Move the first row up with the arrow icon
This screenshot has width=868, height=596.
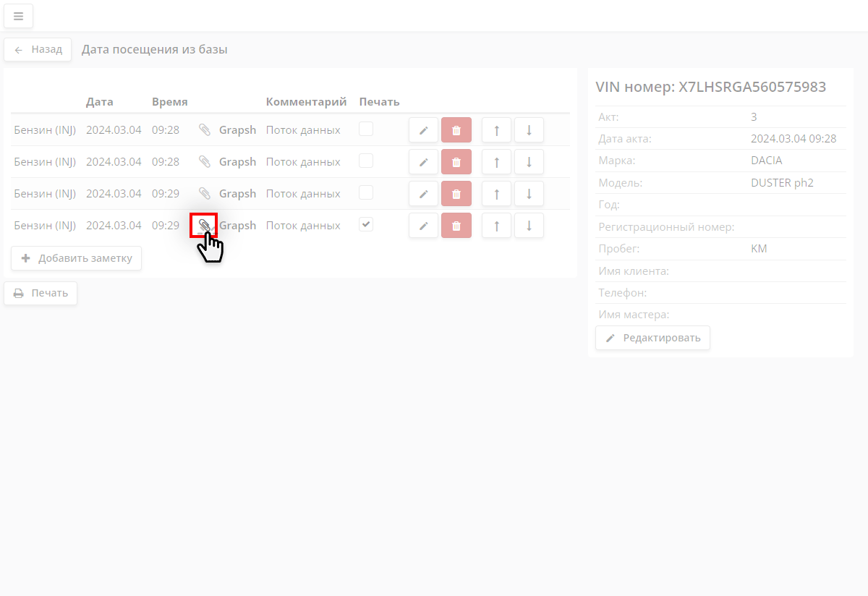pos(496,129)
